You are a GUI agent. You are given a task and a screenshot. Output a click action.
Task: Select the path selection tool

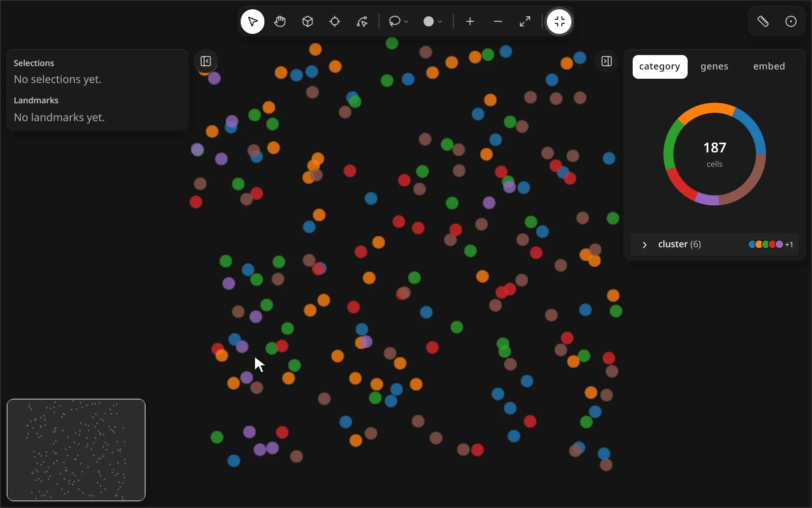[362, 22]
